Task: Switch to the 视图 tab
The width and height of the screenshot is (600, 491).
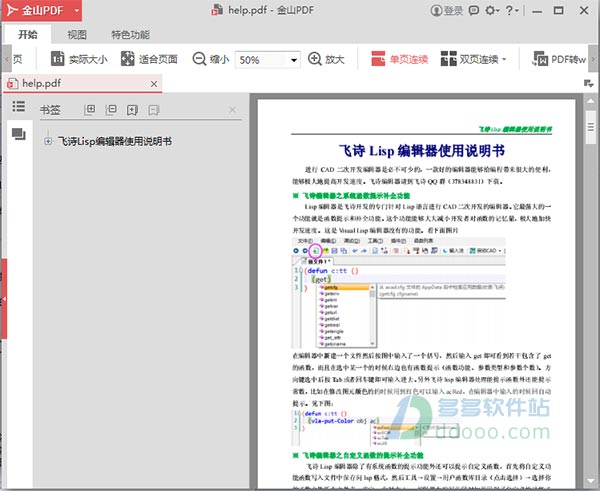Action: (77, 35)
